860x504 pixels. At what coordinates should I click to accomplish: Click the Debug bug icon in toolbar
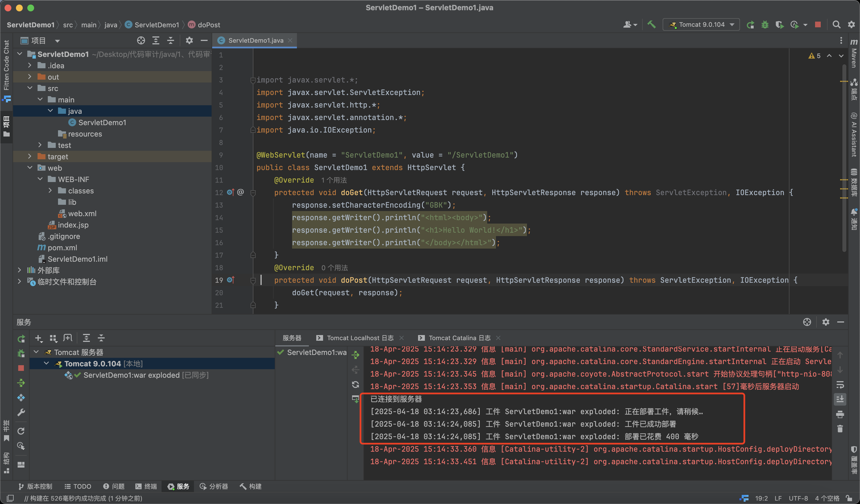[765, 24]
